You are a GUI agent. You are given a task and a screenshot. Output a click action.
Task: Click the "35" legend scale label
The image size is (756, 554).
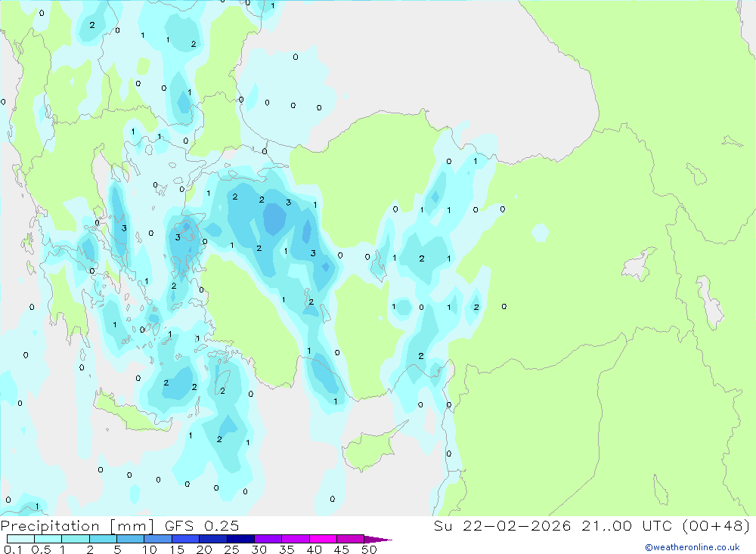[x=287, y=549]
